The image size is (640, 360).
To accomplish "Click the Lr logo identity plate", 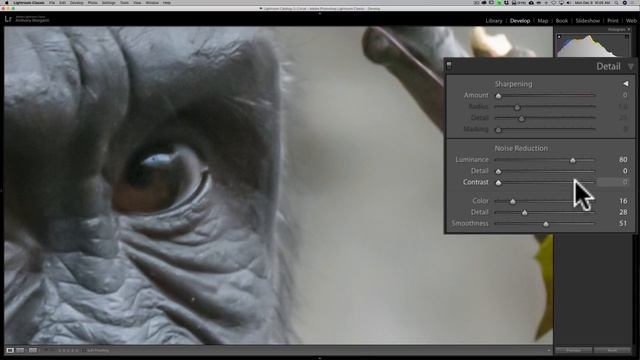I will pos(8,19).
